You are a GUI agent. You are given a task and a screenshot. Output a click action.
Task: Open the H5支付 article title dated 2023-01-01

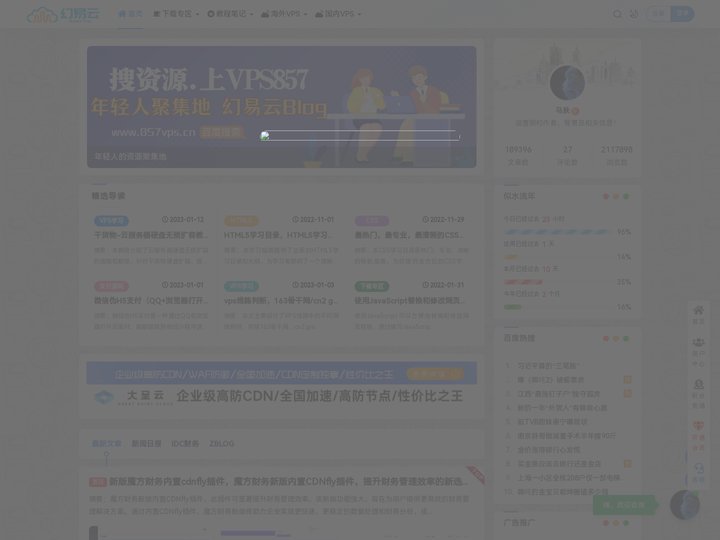click(151, 300)
